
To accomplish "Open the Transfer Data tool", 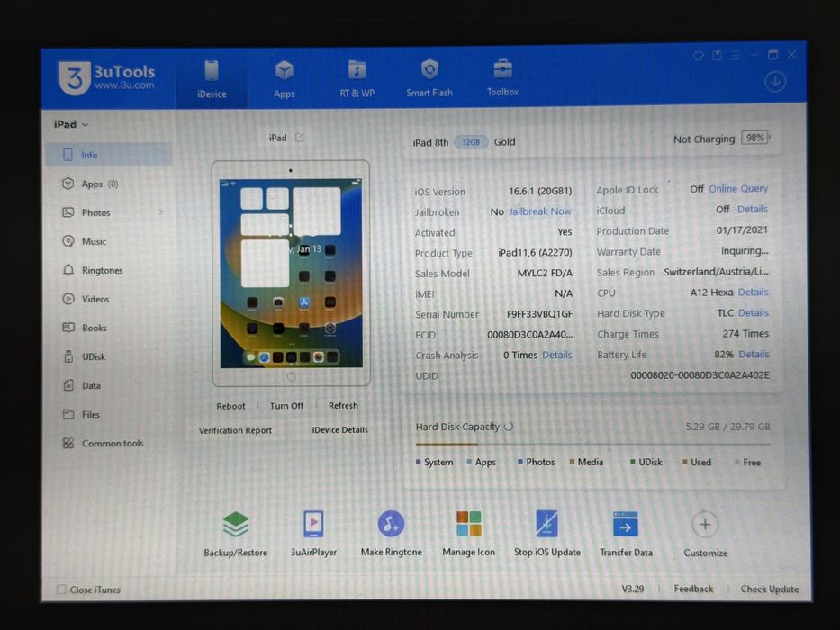I will coord(626,533).
